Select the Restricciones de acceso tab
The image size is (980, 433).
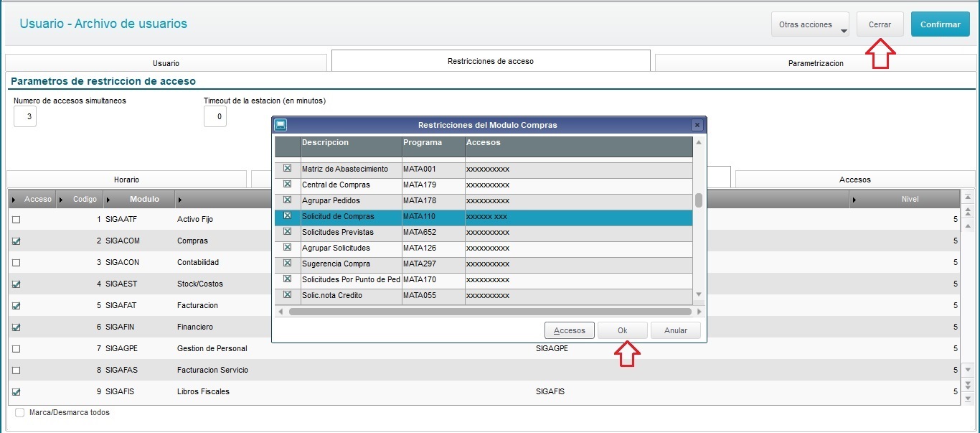[491, 61]
